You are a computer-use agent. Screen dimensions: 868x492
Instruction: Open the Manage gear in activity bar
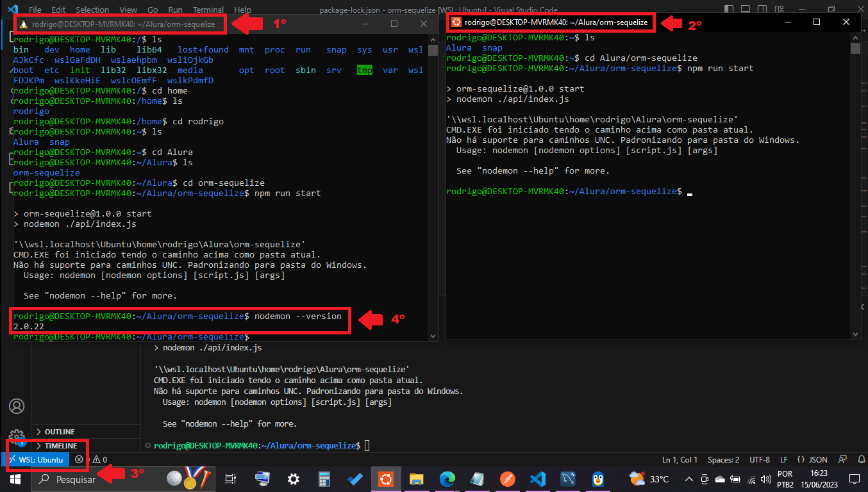click(17, 437)
